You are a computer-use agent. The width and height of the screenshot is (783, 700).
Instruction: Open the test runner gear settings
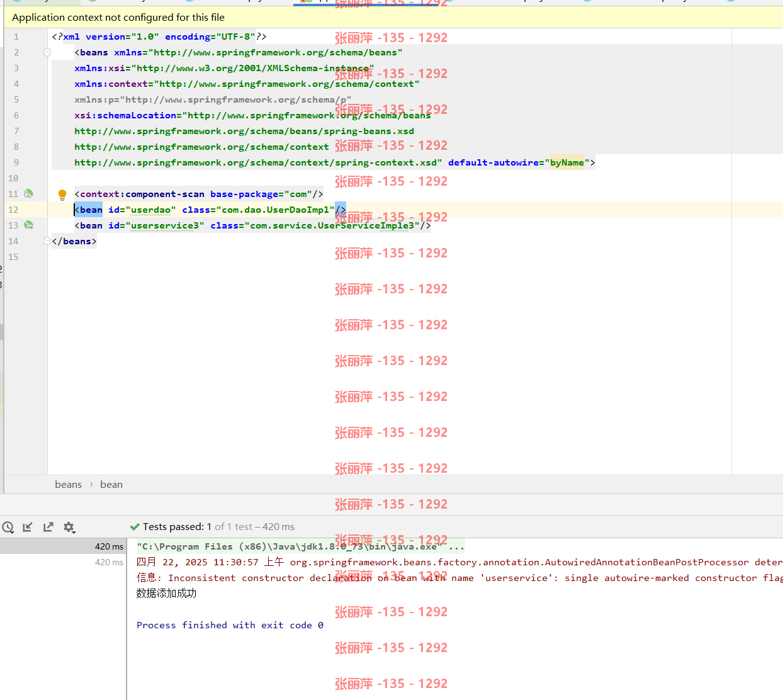[x=69, y=527]
